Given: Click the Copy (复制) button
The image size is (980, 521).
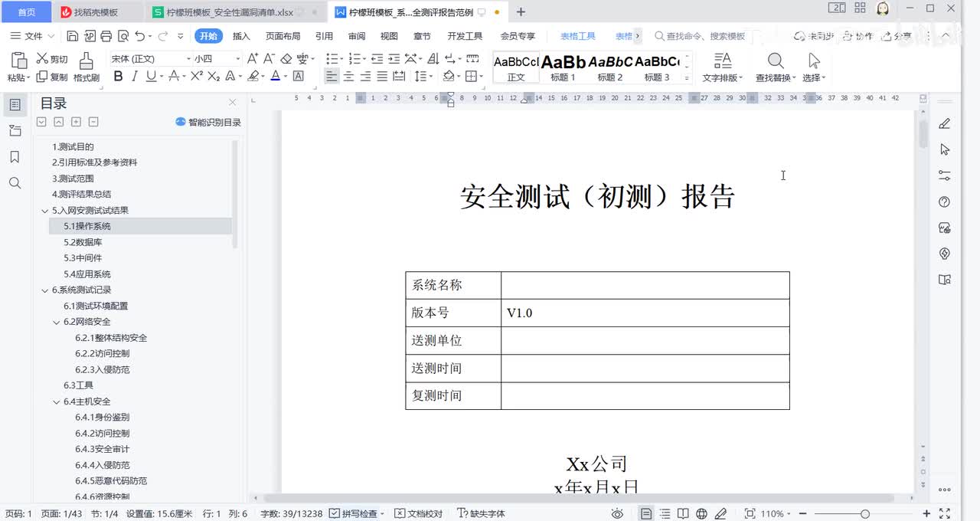Looking at the screenshot, I should [52, 77].
